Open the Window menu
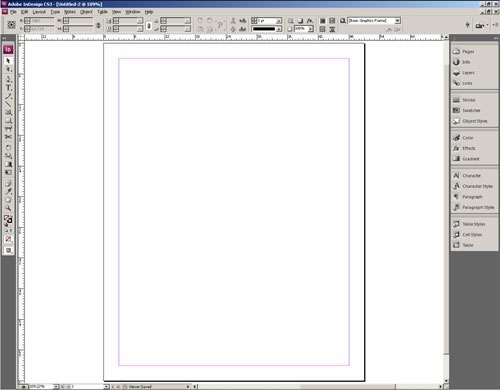 coord(133,12)
